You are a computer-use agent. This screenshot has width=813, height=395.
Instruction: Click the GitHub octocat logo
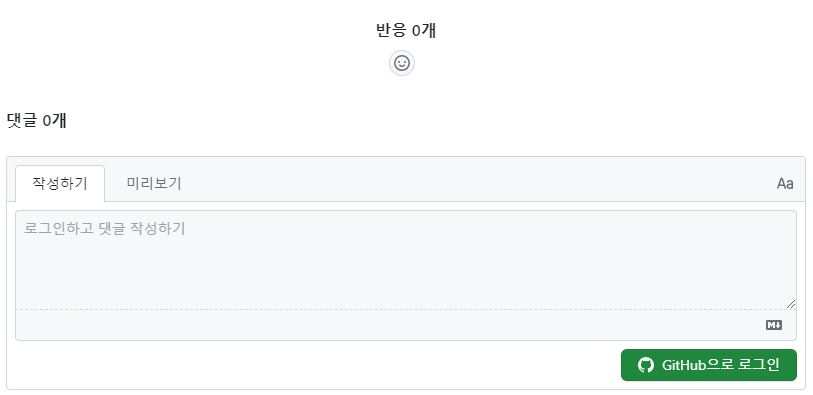click(x=646, y=365)
